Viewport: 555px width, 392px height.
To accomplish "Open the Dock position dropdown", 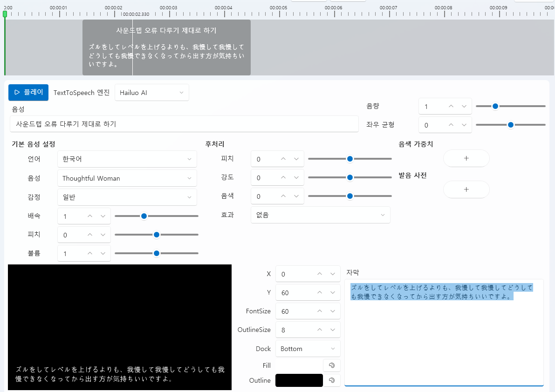I will point(308,349).
